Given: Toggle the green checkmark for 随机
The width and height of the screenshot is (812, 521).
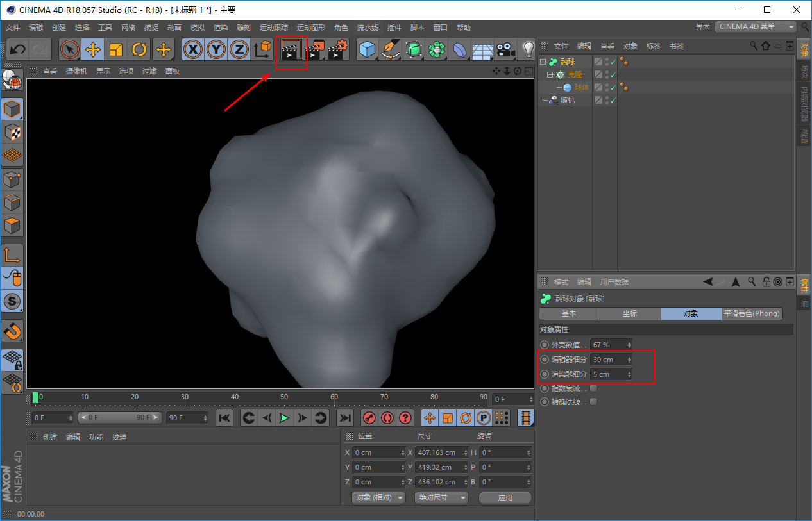Looking at the screenshot, I should 613,101.
